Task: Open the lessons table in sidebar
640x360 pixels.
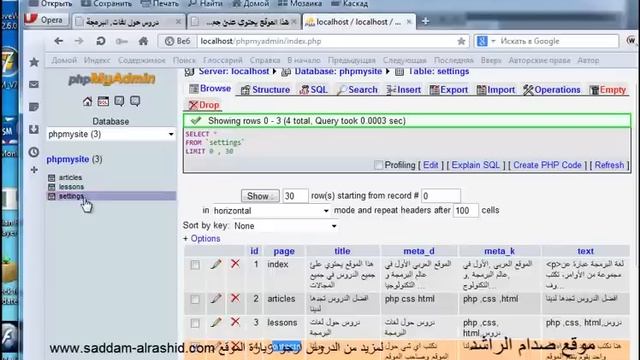Action: [x=71, y=187]
